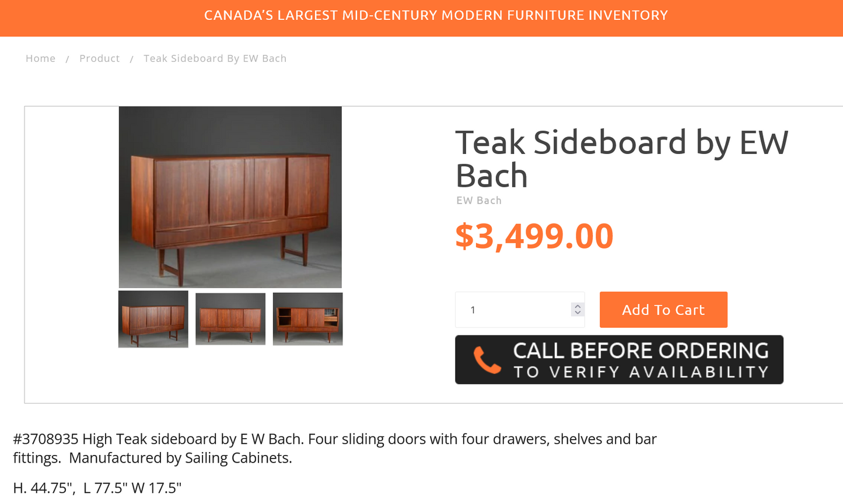This screenshot has width=843, height=504.
Task: Open the Home breadcrumb link
Action: tap(40, 58)
